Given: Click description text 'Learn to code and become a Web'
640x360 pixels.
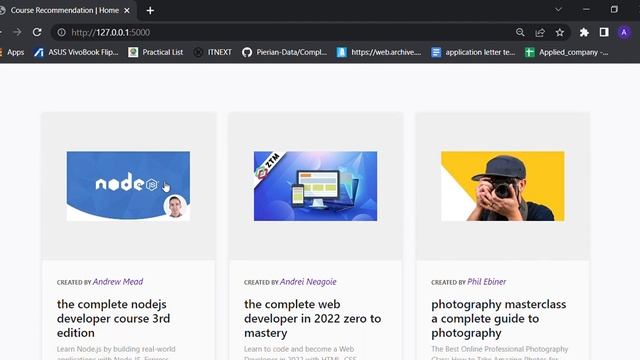Looking at the screenshot, I should pos(299,349).
